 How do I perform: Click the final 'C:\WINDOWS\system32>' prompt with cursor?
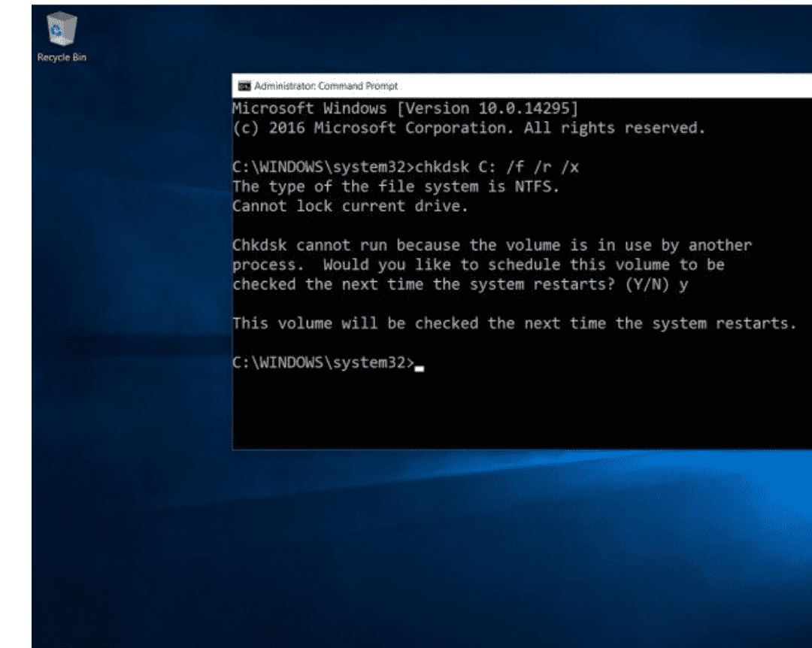(x=329, y=362)
